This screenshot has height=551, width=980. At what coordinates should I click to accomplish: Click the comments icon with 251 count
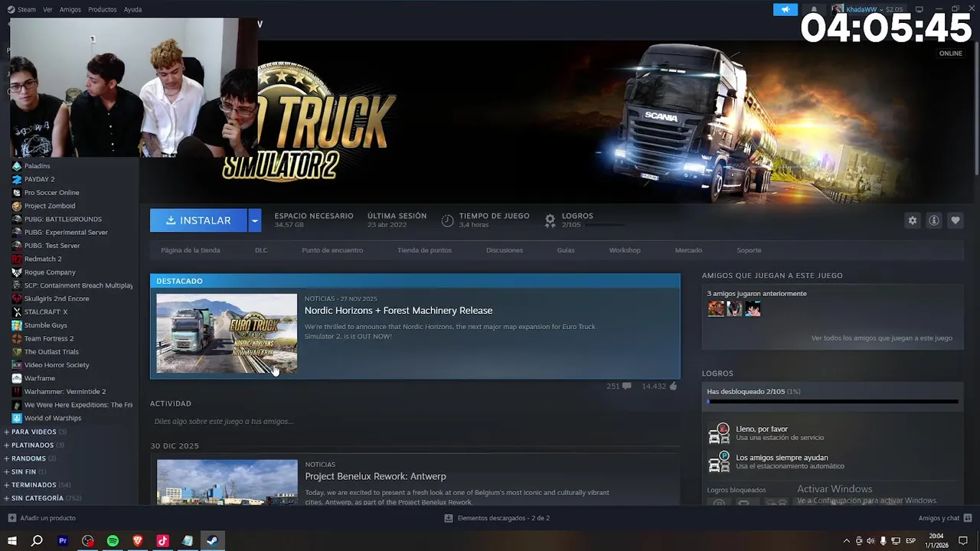coord(627,386)
